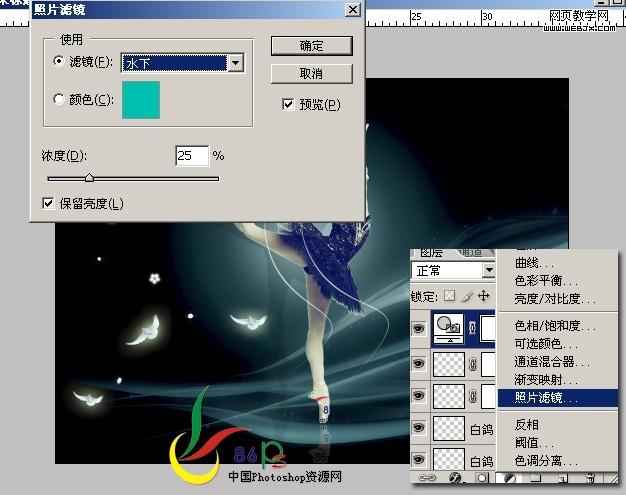Click the delete layer trash icon
The image size is (626, 495).
point(591,477)
